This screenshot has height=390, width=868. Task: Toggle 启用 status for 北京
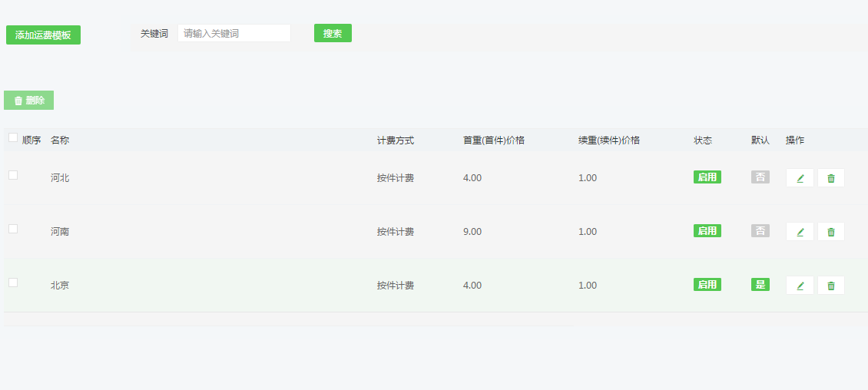click(x=707, y=284)
